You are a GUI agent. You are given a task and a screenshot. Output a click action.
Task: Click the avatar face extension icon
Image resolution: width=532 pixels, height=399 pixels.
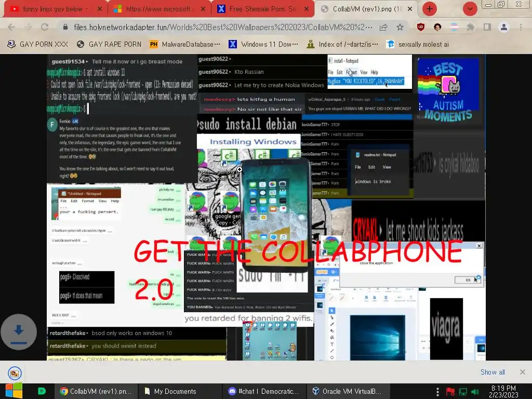click(x=437, y=27)
